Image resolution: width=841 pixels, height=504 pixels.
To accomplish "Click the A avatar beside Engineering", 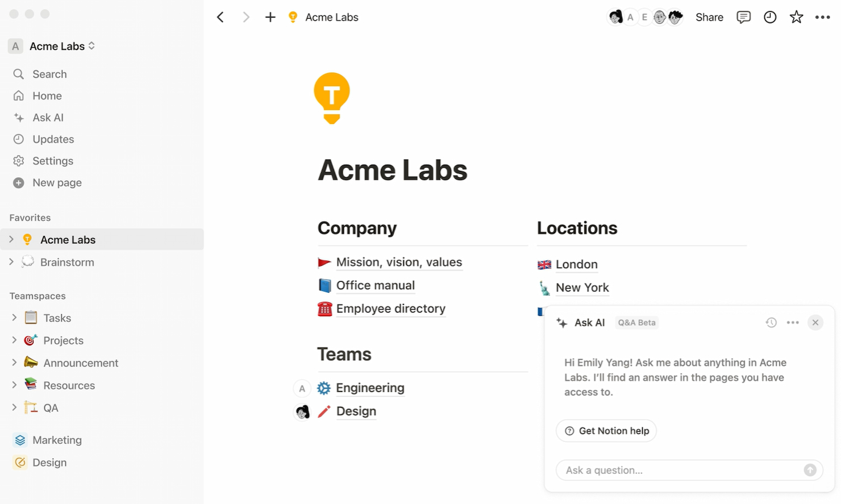I will click(x=302, y=389).
